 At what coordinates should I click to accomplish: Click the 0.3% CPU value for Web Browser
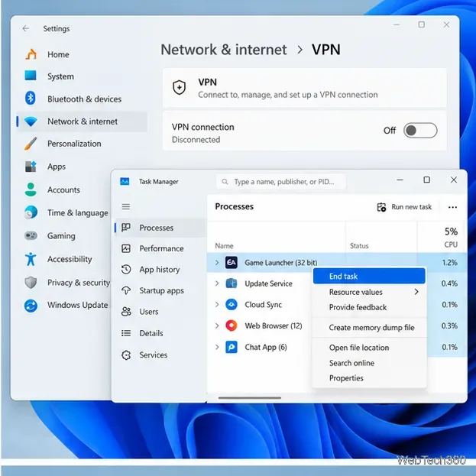[x=449, y=325]
